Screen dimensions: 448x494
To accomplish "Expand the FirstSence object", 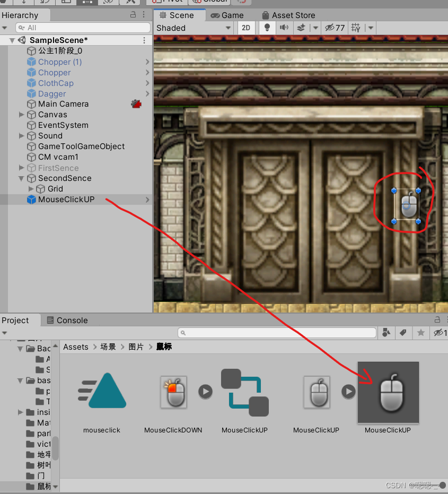I will pyautogui.click(x=21, y=168).
